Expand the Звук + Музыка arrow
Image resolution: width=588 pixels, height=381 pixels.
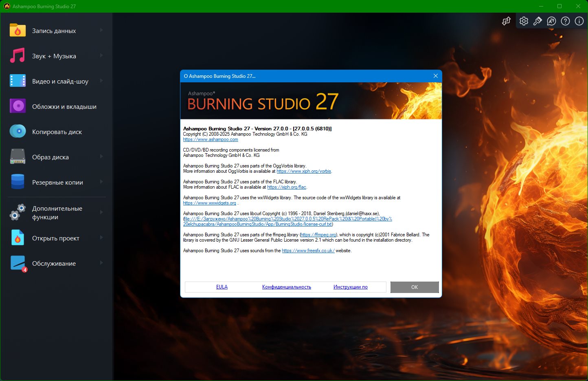[101, 56]
